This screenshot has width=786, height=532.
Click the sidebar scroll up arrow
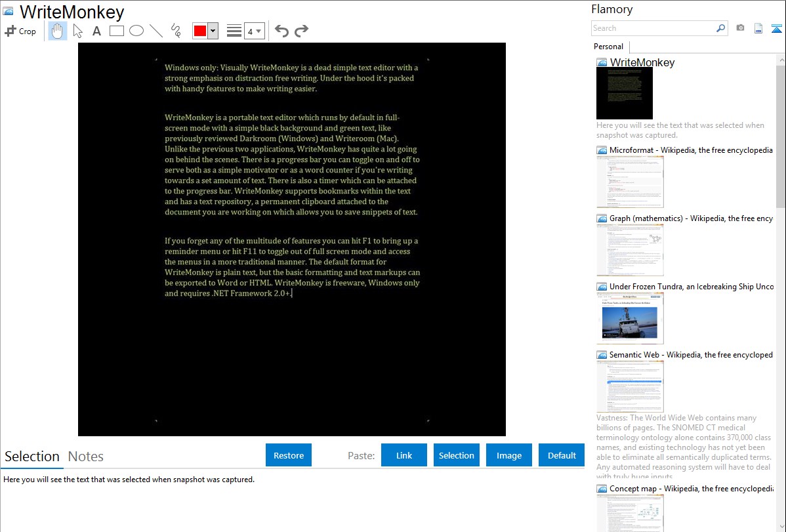(781, 60)
